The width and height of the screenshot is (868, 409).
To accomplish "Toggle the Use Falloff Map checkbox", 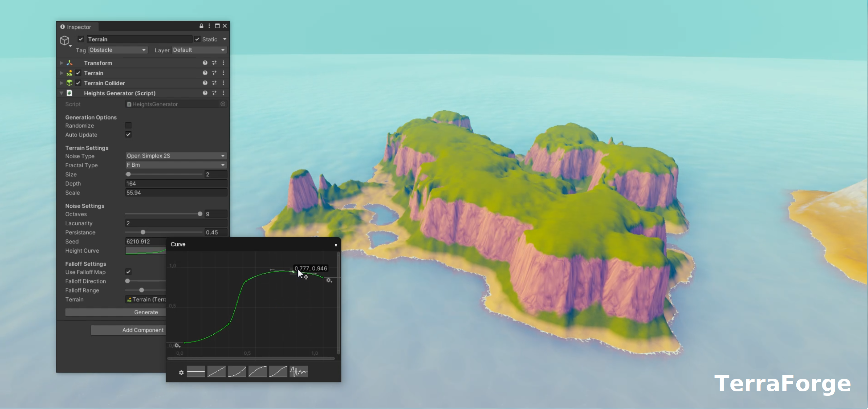I will (128, 272).
